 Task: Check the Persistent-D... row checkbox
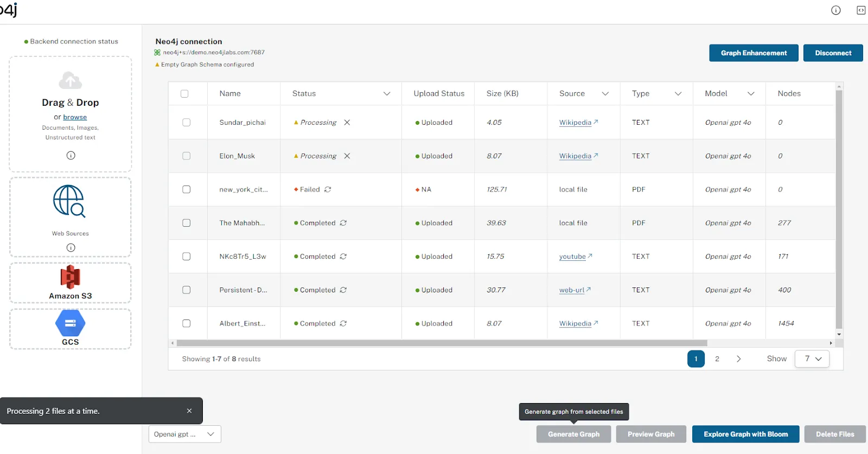click(186, 290)
